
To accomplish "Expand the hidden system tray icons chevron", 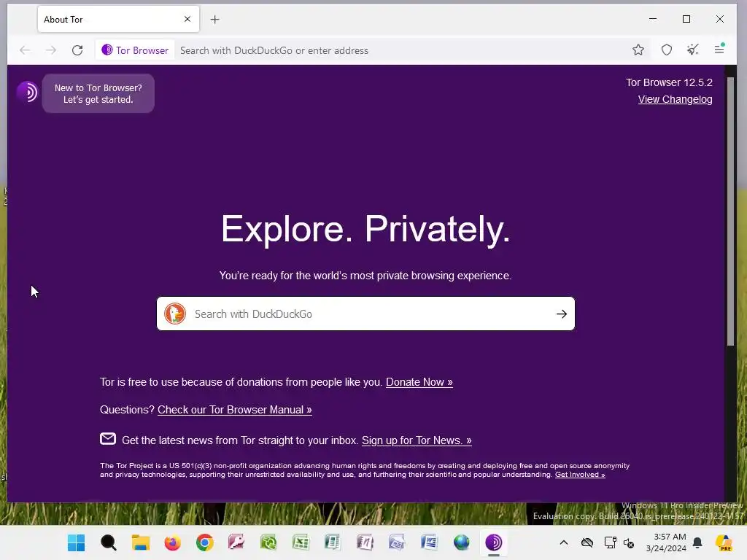I will [x=564, y=542].
